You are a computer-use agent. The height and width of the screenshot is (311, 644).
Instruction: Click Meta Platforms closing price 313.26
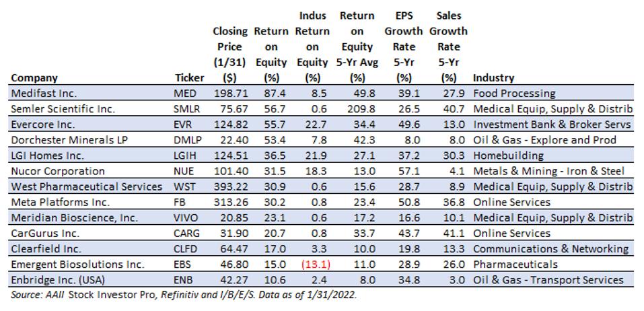tap(230, 202)
